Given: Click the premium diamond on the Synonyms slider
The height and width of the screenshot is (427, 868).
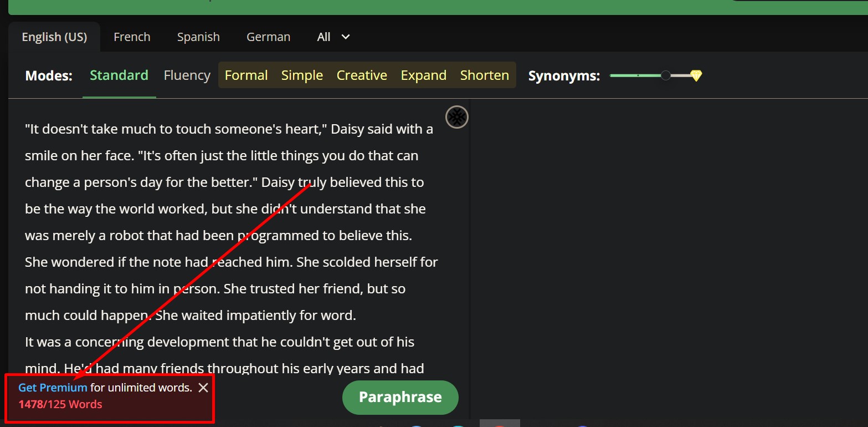Looking at the screenshot, I should pyautogui.click(x=696, y=75).
